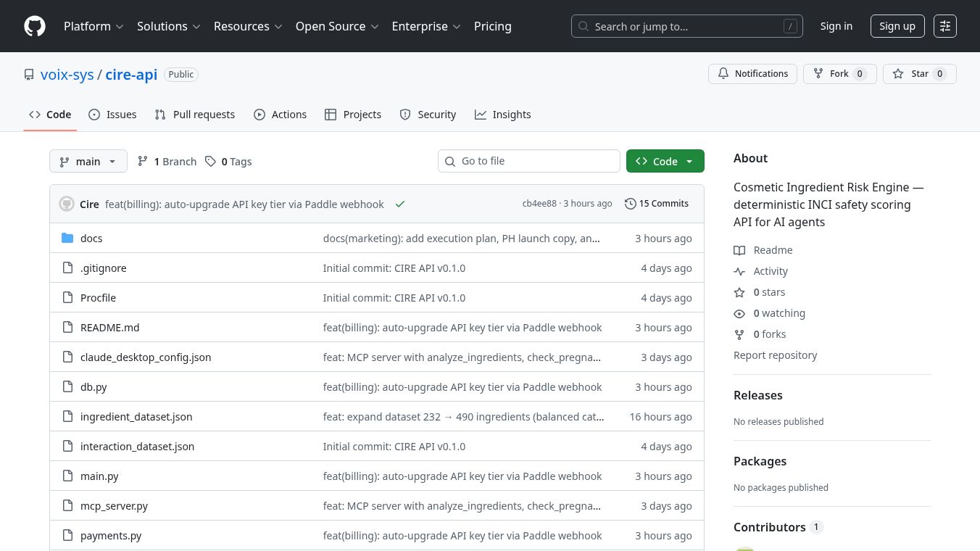Star the cire-api repository
Image resolution: width=980 pixels, height=551 pixels.
pos(918,74)
